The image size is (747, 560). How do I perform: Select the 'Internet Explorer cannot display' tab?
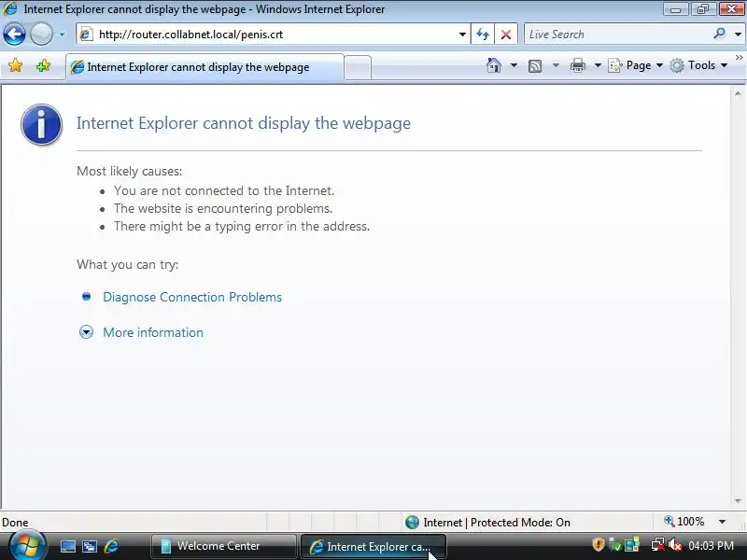(204, 67)
